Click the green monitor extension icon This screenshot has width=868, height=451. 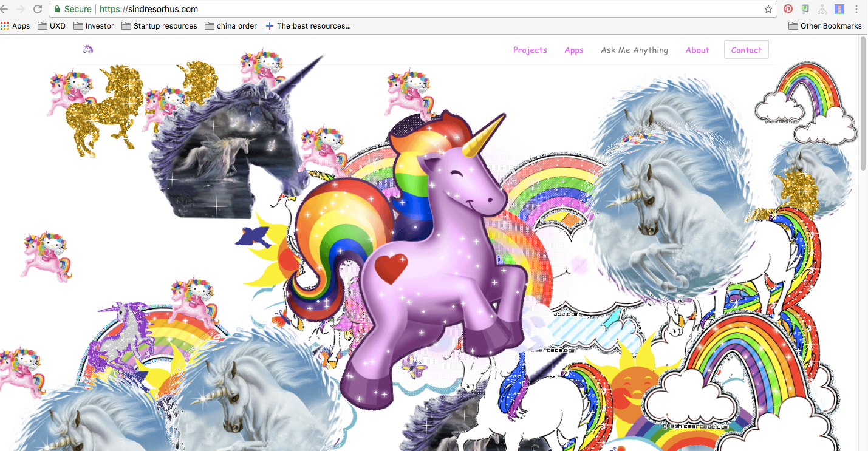point(805,9)
